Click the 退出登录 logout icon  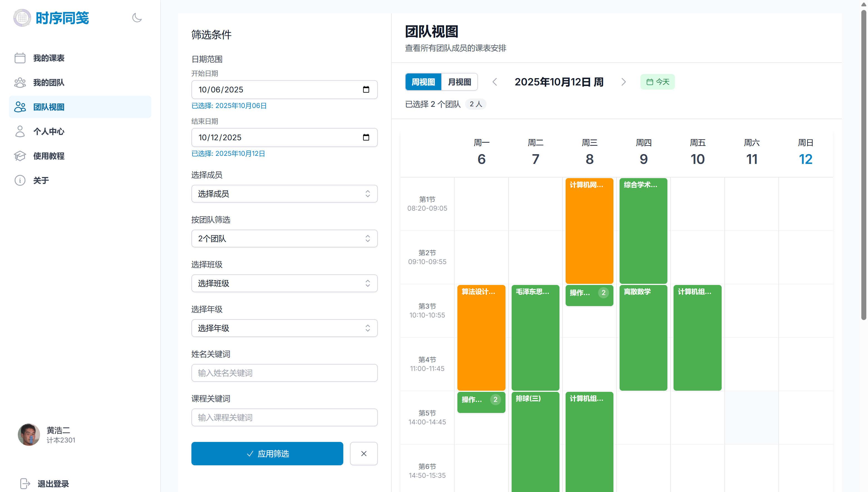coord(25,483)
